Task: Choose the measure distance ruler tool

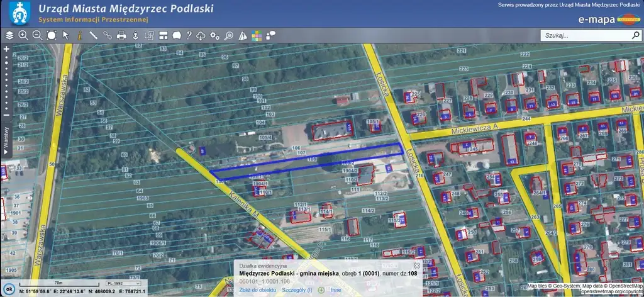Action: [x=94, y=35]
